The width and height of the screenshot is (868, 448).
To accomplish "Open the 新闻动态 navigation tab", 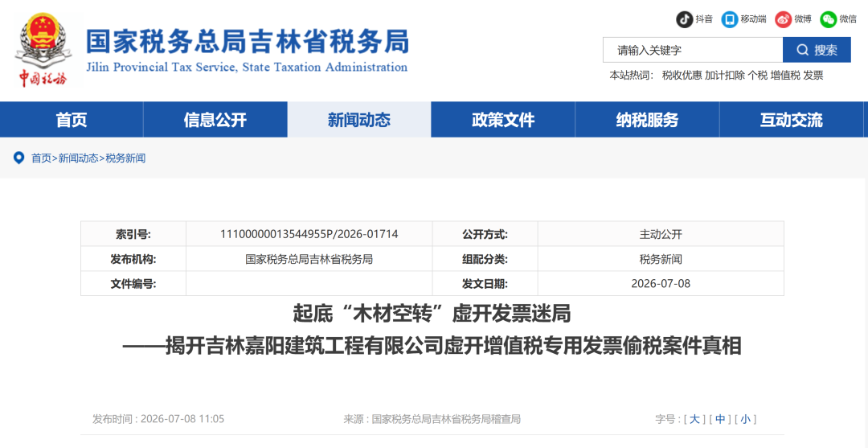I will pyautogui.click(x=359, y=120).
